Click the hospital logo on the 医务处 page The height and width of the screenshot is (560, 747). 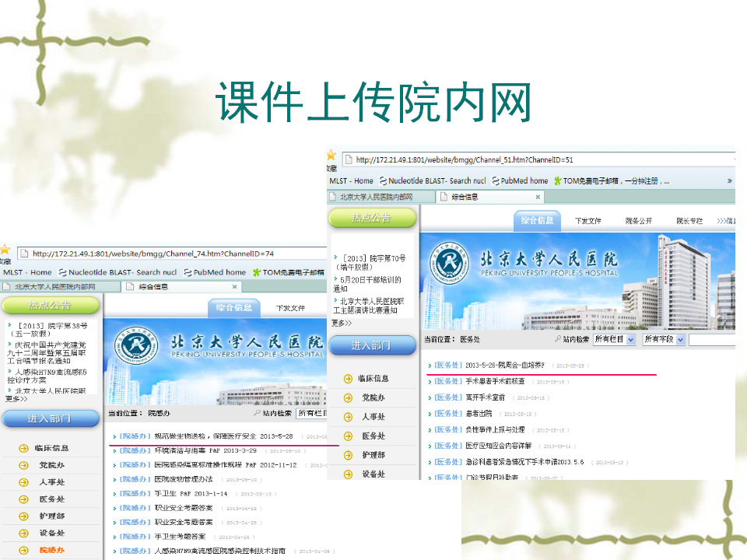tap(449, 263)
